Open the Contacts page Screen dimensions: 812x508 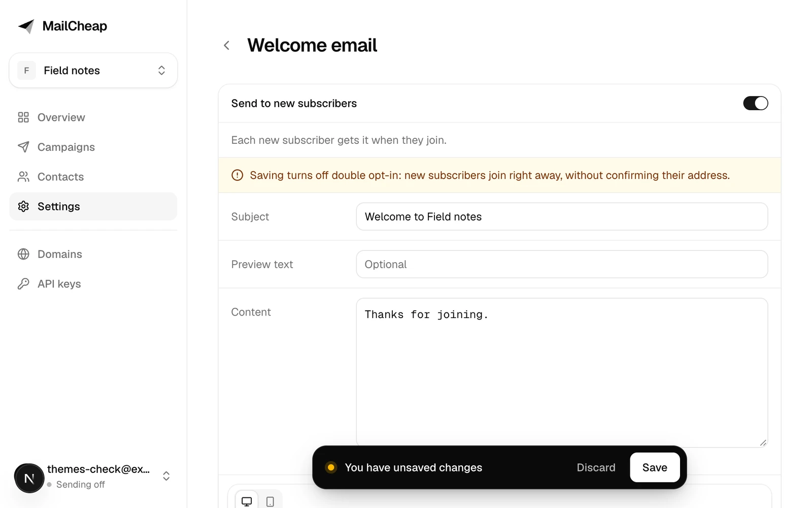tap(93, 177)
